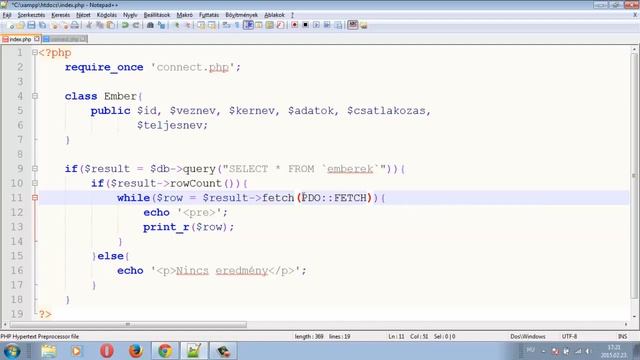The height and width of the screenshot is (360, 640).
Task: Open Chrome from the taskbar
Action: [x=165, y=351]
